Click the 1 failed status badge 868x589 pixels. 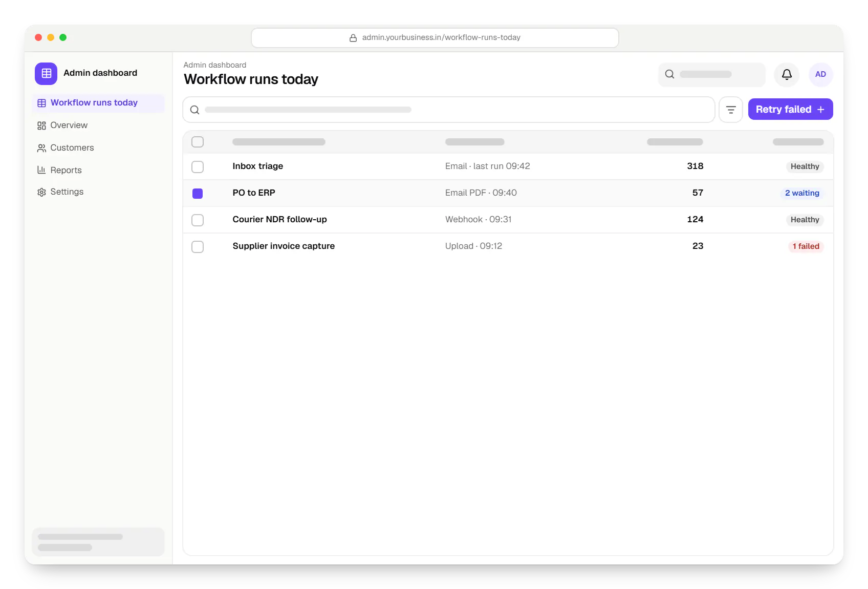click(806, 246)
